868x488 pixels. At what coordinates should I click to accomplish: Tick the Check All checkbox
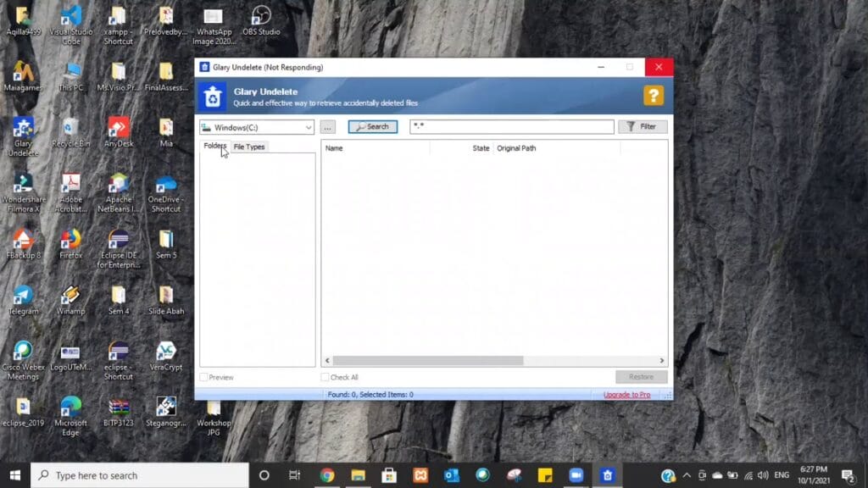325,377
